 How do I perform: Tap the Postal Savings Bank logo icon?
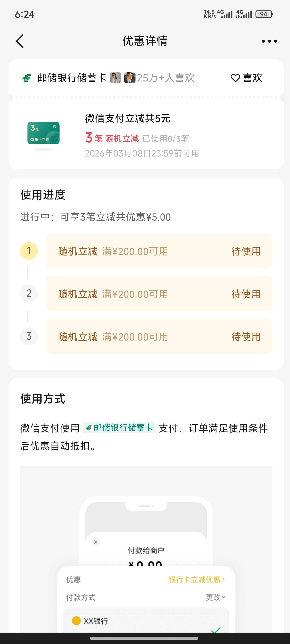point(27,78)
